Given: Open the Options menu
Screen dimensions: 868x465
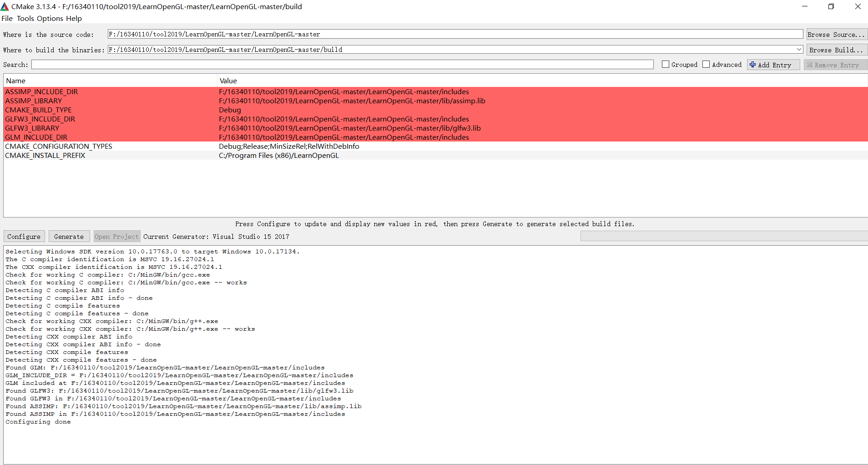Looking at the screenshot, I should [x=50, y=18].
